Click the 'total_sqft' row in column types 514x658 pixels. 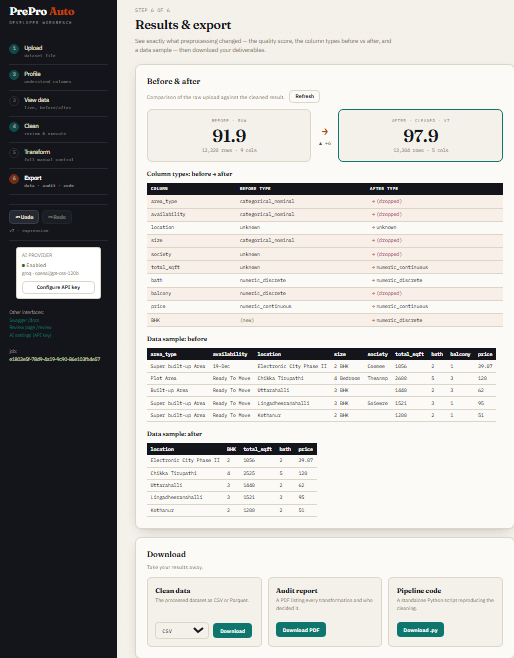325,267
